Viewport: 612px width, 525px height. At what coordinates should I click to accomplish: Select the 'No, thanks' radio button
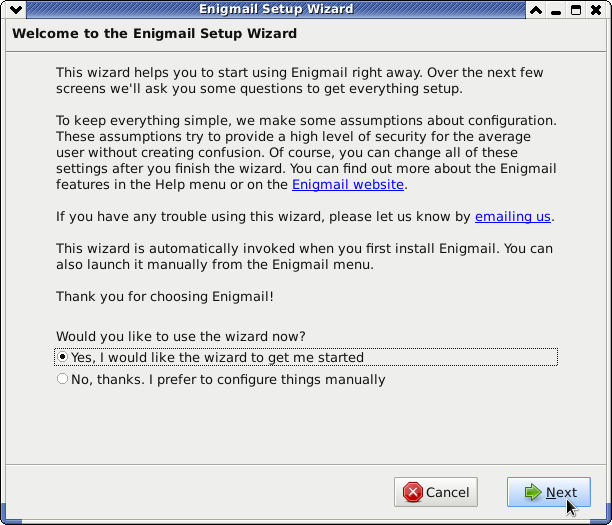(x=62, y=379)
